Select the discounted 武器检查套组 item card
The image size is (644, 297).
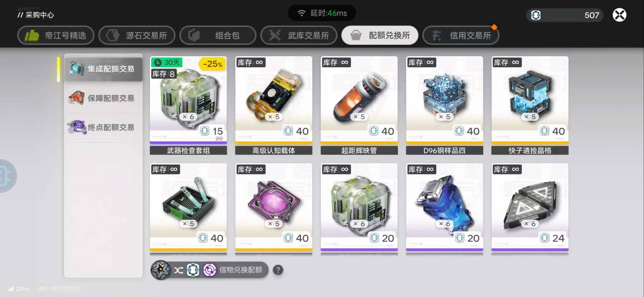pos(188,105)
